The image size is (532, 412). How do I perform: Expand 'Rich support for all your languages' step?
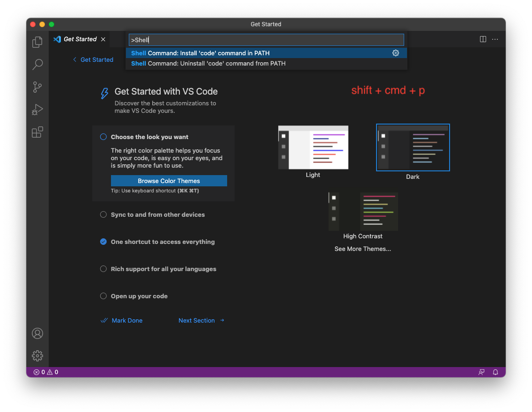click(163, 269)
